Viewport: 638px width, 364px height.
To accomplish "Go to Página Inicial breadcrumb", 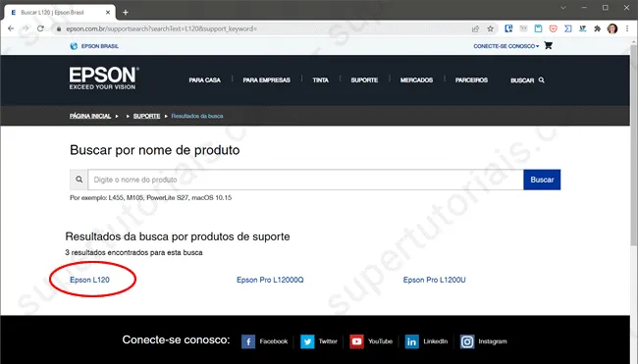I will pyautogui.click(x=90, y=116).
